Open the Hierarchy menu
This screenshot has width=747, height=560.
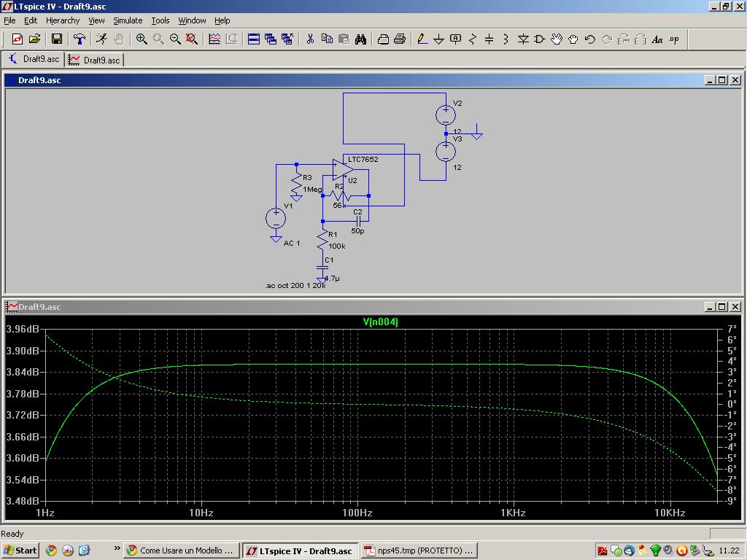point(62,20)
